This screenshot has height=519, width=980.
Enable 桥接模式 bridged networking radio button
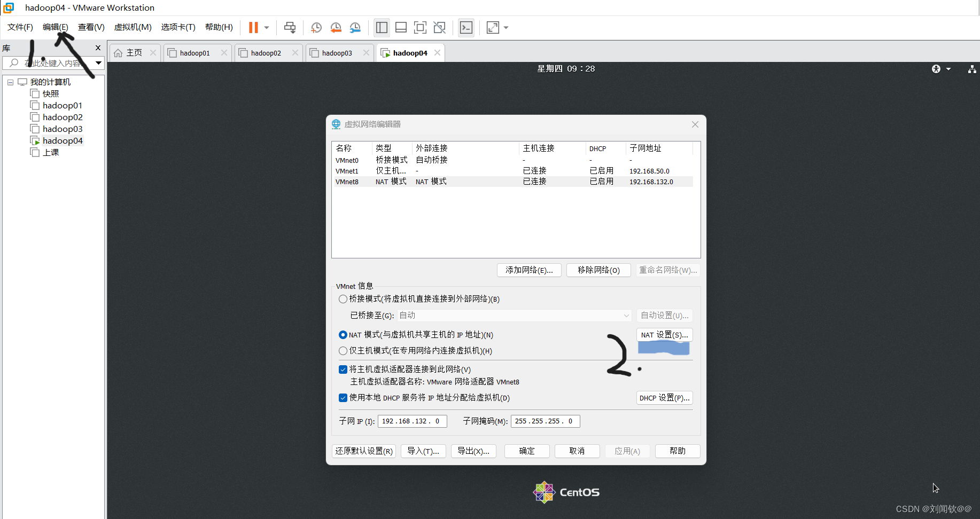[343, 299]
